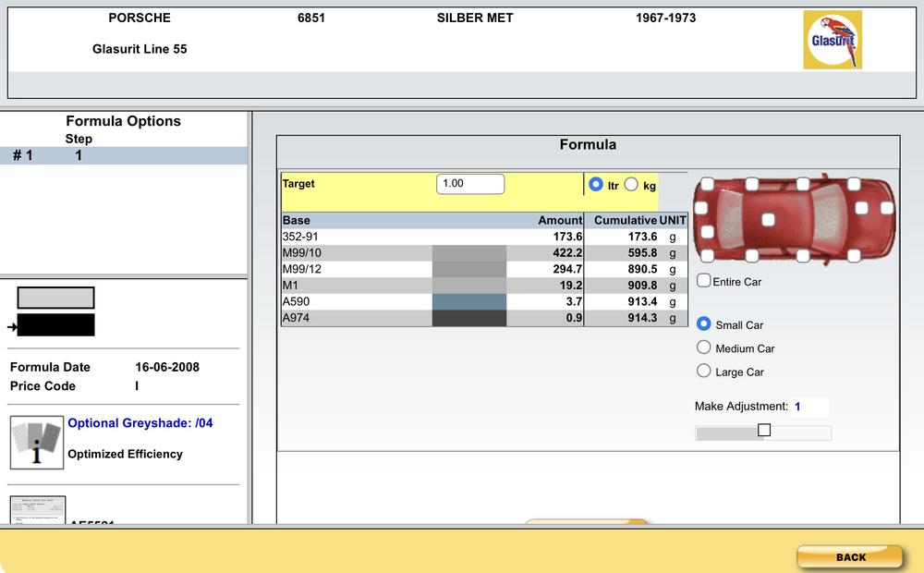Click the cumulative value 913.4
The width and height of the screenshot is (924, 573).
tap(642, 302)
